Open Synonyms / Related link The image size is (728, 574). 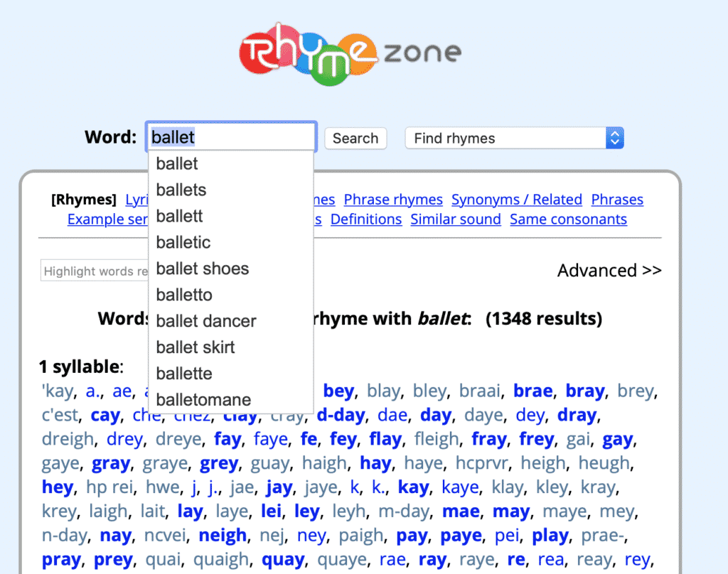point(517,200)
